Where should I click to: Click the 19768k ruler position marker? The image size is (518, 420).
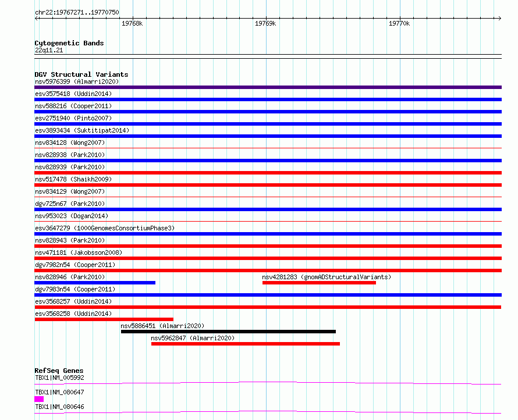(132, 23)
